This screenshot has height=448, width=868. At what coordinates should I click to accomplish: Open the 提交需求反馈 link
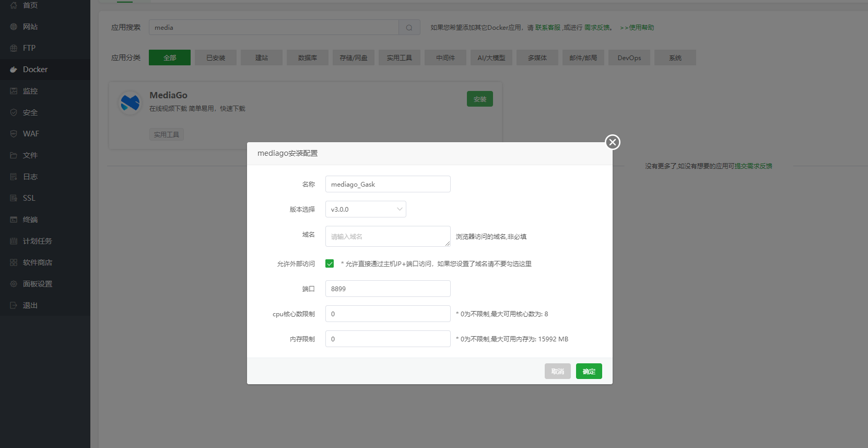[x=754, y=166]
